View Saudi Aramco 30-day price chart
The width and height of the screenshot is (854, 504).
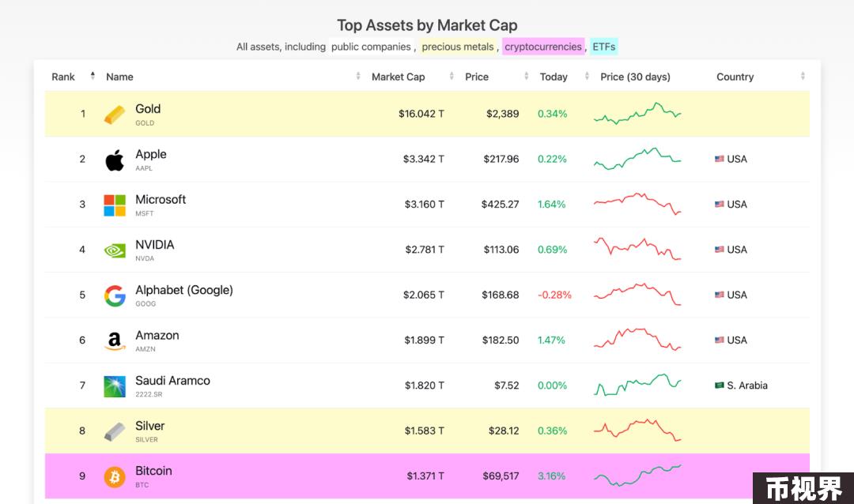pos(637,384)
